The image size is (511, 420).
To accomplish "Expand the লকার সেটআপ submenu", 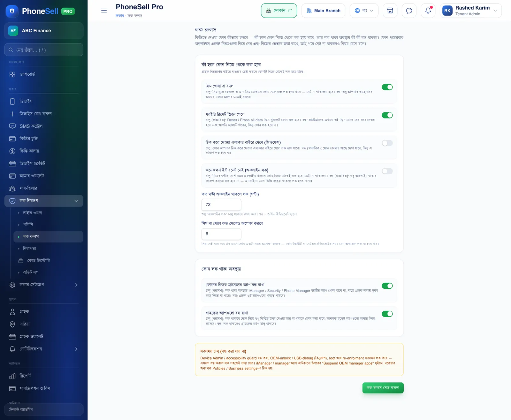I will (44, 285).
